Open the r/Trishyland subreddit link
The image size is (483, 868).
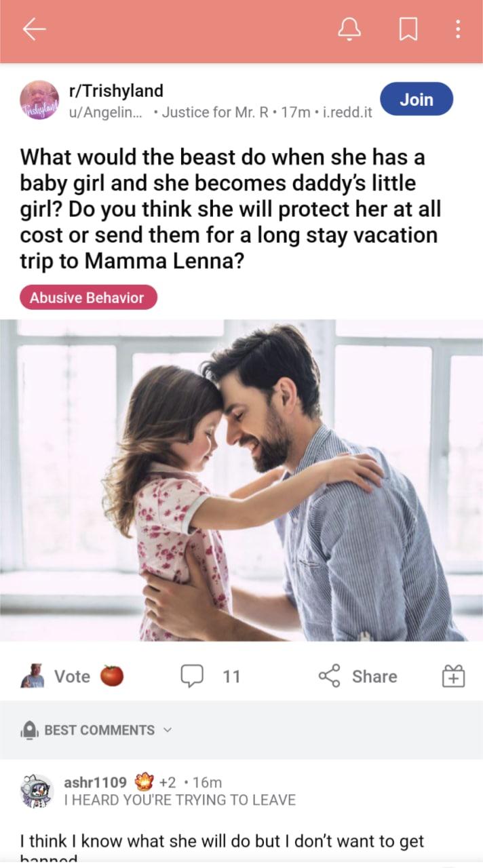tap(116, 90)
